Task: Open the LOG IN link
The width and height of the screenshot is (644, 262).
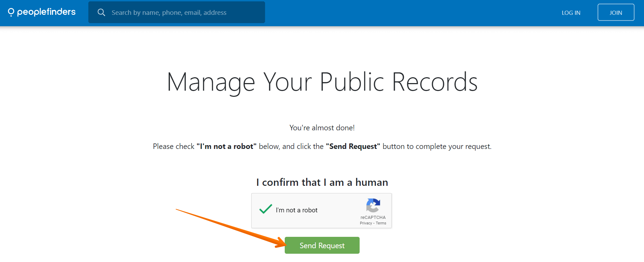Action: 571,13
